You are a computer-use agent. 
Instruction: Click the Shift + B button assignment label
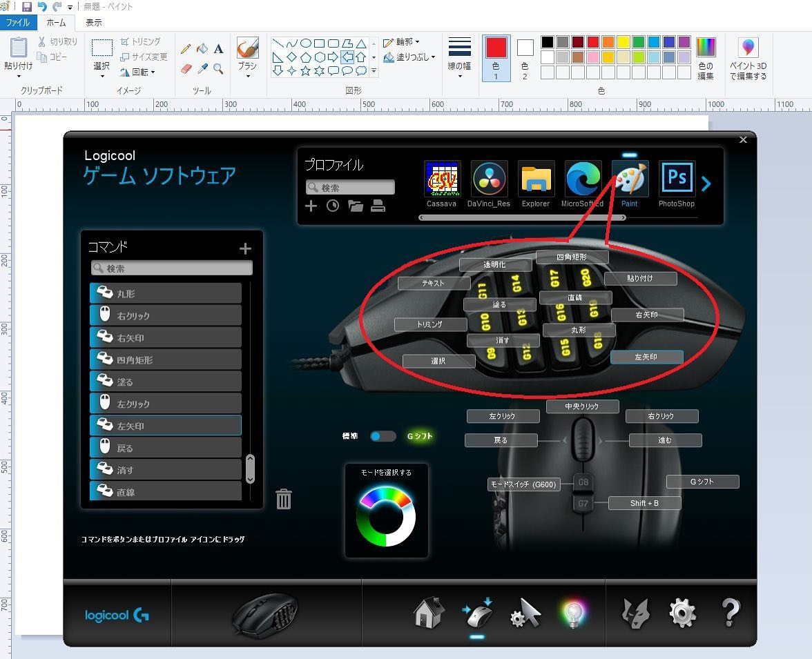pyautogui.click(x=644, y=503)
